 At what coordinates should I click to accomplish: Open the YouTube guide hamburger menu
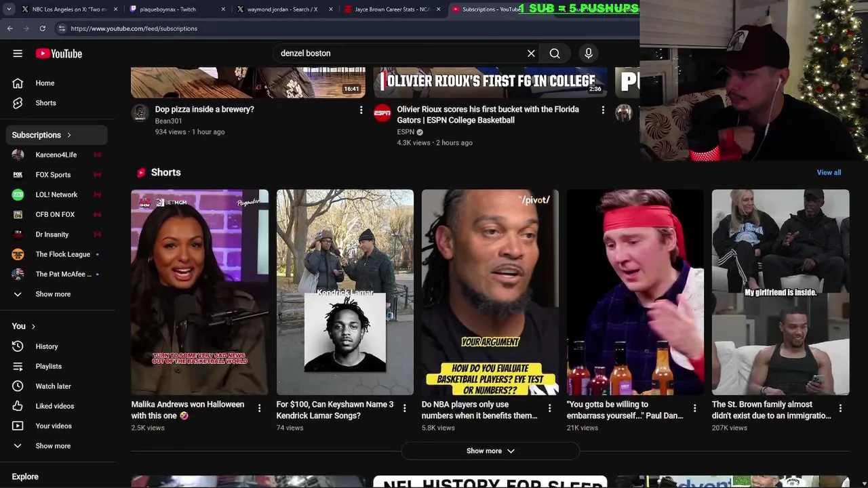coord(18,54)
